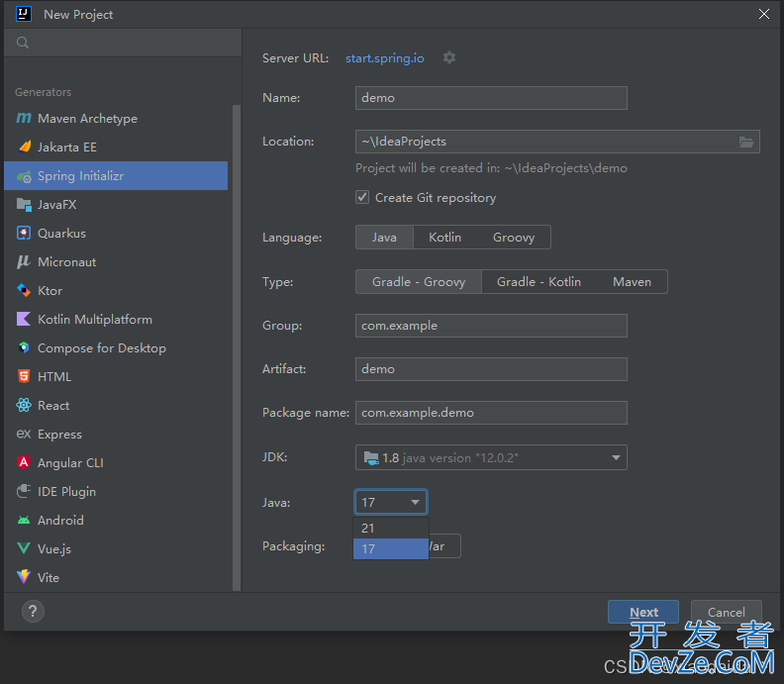784x684 pixels.
Task: Click the React atom icon
Action: (24, 405)
